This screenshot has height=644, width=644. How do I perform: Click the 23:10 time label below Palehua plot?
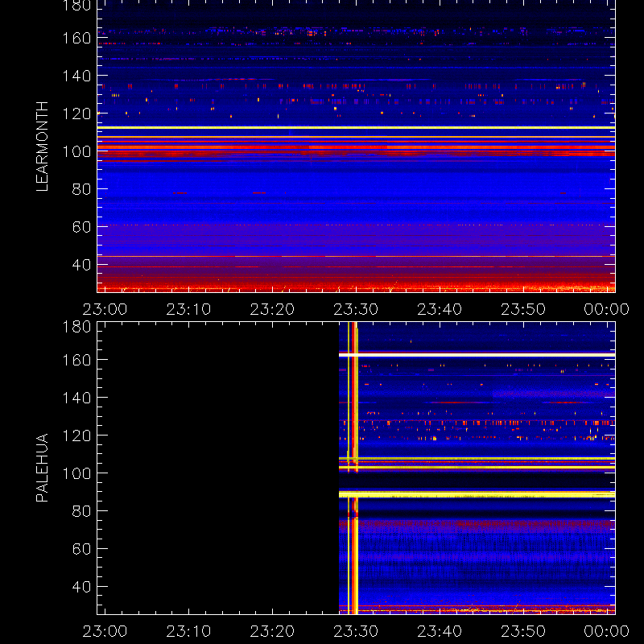[x=188, y=631]
